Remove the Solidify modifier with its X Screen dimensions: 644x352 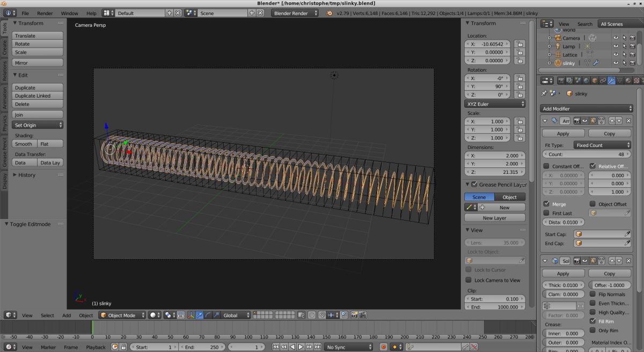click(x=628, y=261)
